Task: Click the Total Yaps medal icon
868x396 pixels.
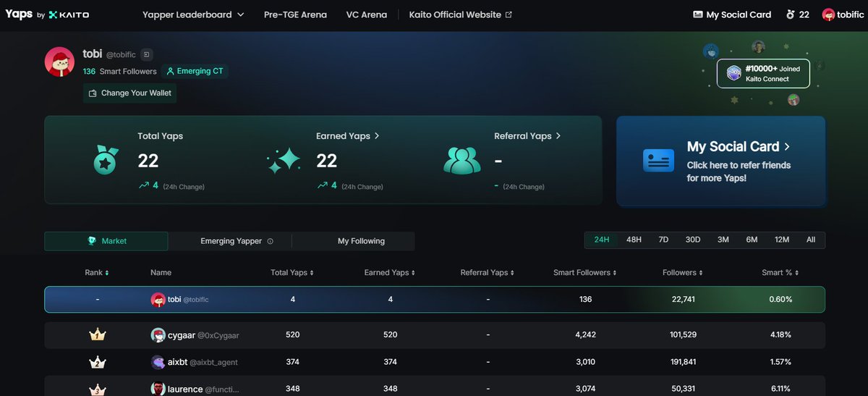Action: (x=106, y=160)
